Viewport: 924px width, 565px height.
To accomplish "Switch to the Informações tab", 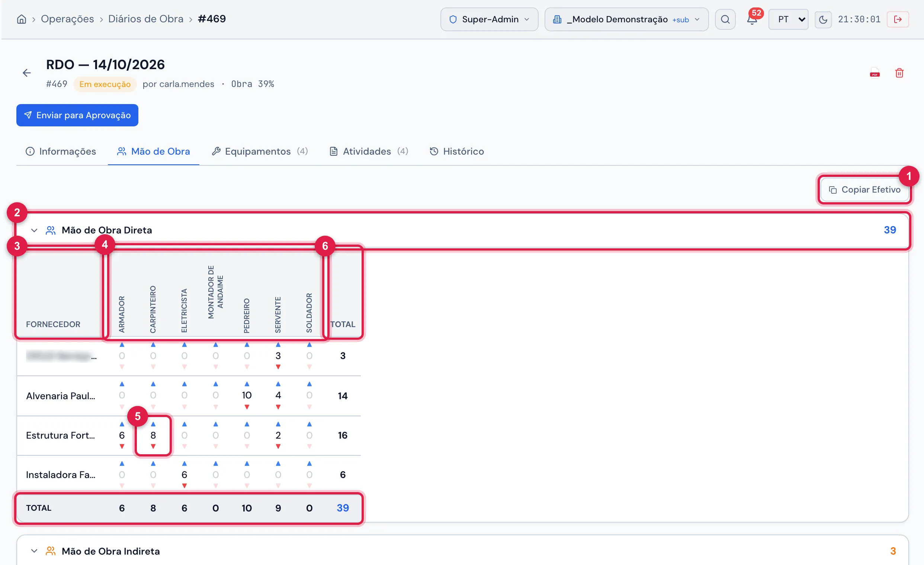I will click(x=60, y=151).
